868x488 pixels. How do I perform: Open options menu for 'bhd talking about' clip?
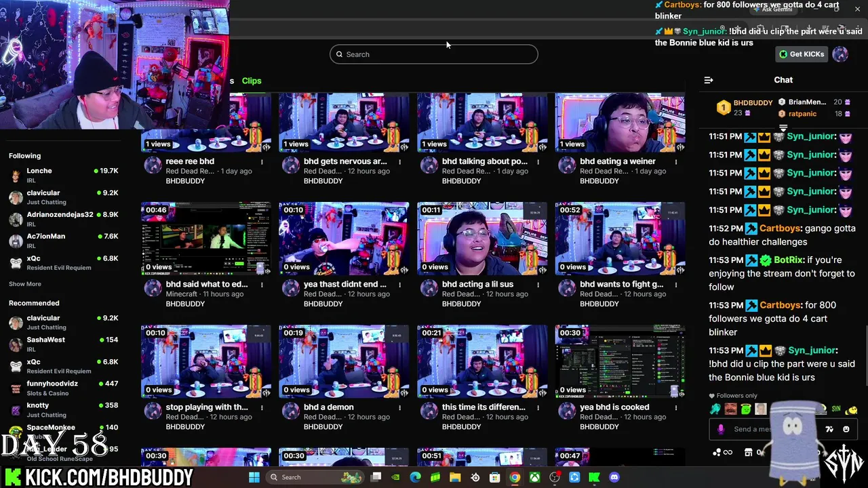tap(538, 162)
